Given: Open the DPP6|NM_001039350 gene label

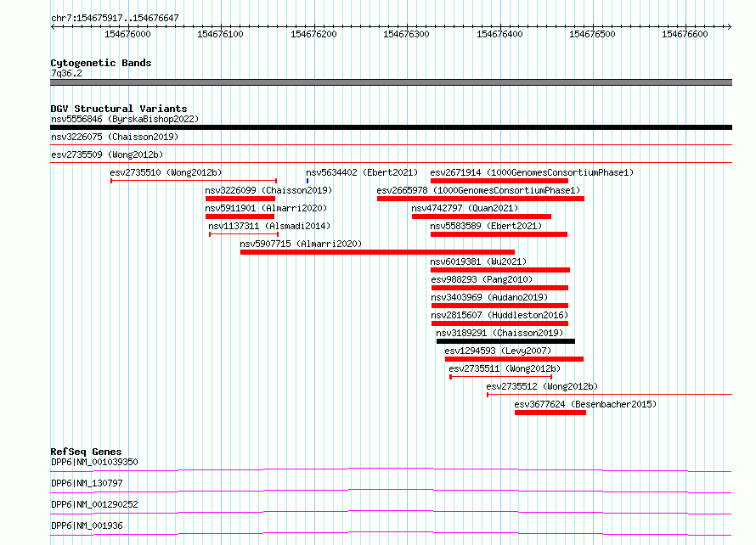Looking at the screenshot, I should (94, 462).
